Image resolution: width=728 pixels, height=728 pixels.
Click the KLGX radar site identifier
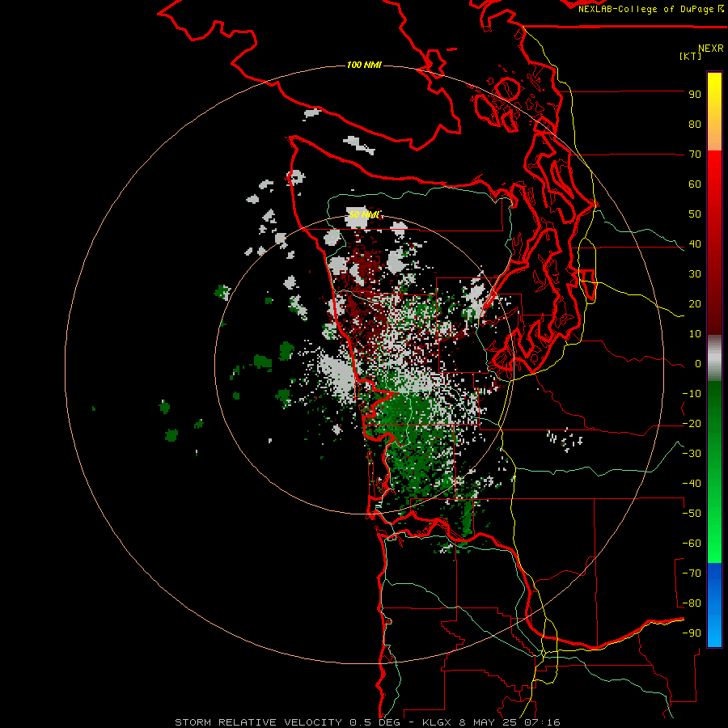437,722
